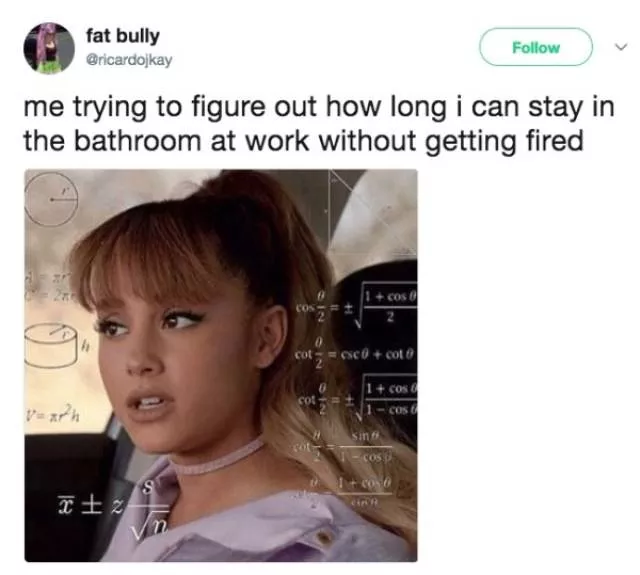Open the @ricardojkay handle link
The image size is (640, 575).
click(x=129, y=60)
